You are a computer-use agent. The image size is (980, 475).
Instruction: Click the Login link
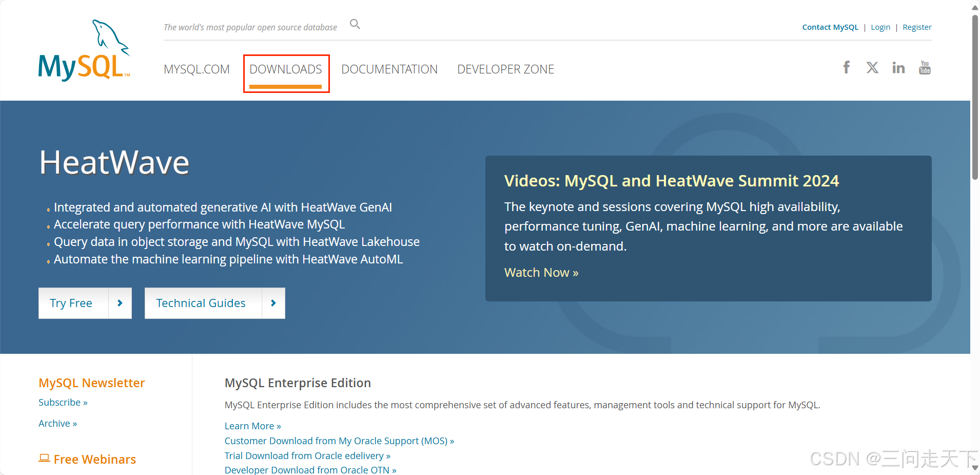[x=880, y=27]
